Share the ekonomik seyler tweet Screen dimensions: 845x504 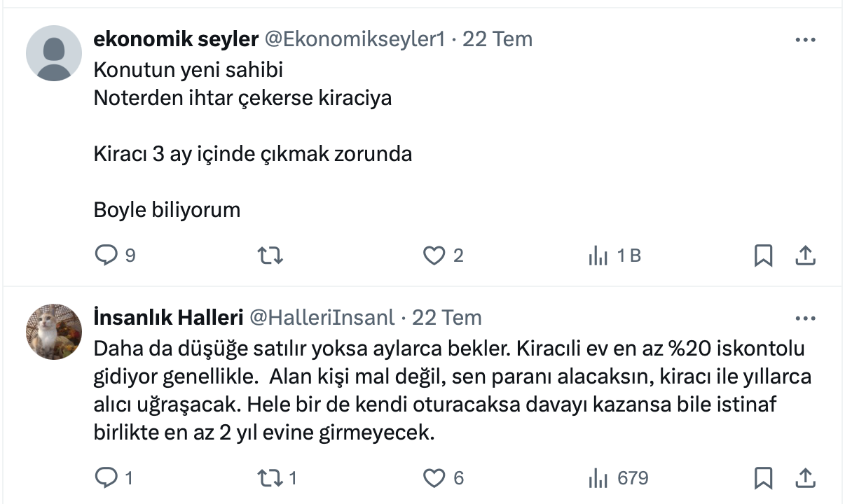[805, 256]
